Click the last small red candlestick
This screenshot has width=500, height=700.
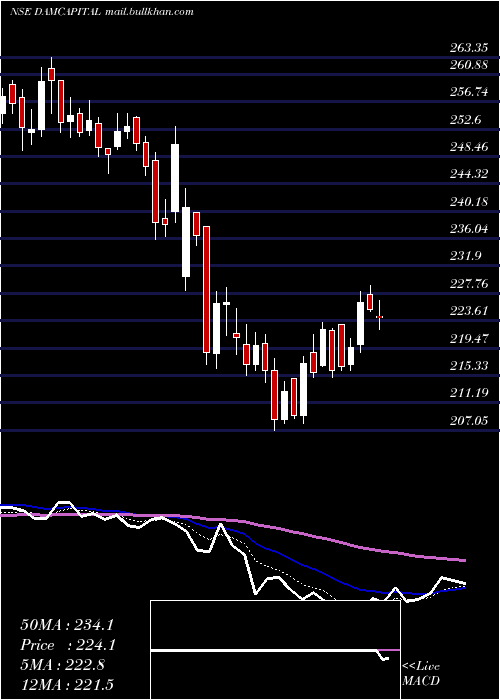click(379, 317)
